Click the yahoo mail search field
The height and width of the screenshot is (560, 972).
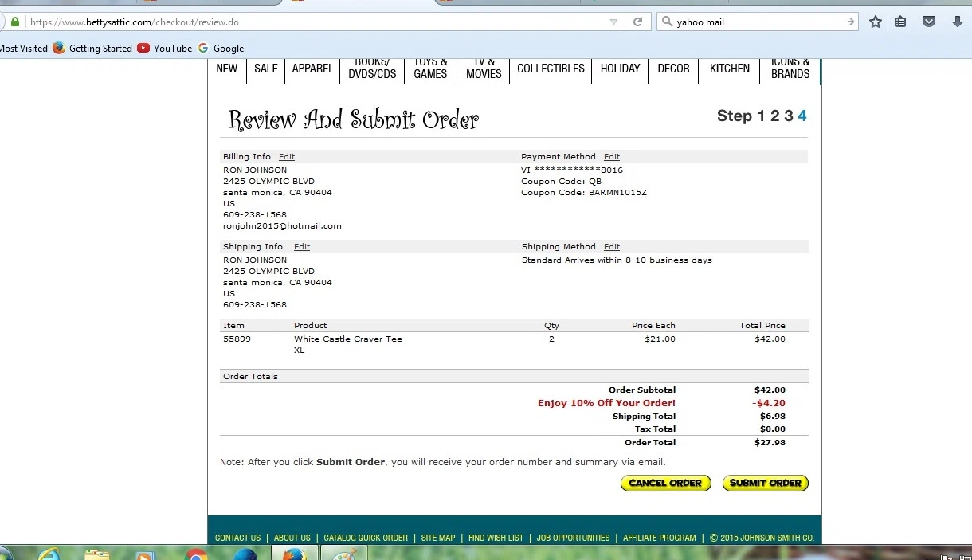[758, 22]
